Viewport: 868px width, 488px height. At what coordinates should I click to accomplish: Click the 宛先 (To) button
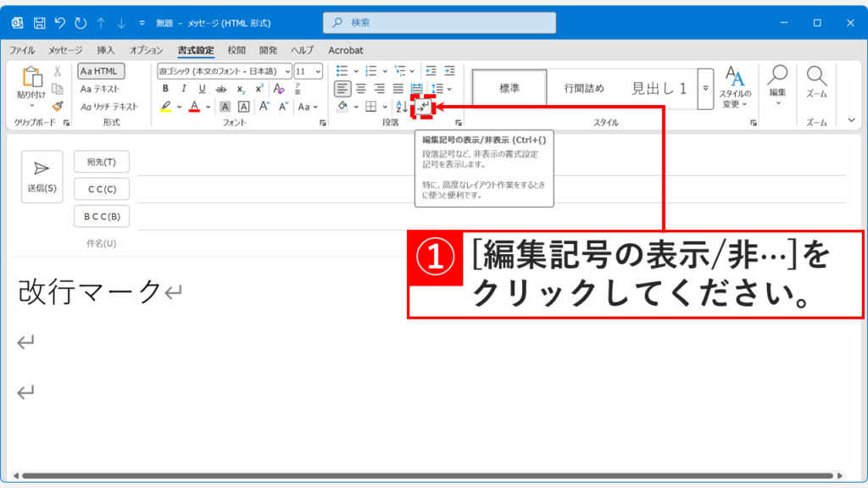pyautogui.click(x=101, y=163)
